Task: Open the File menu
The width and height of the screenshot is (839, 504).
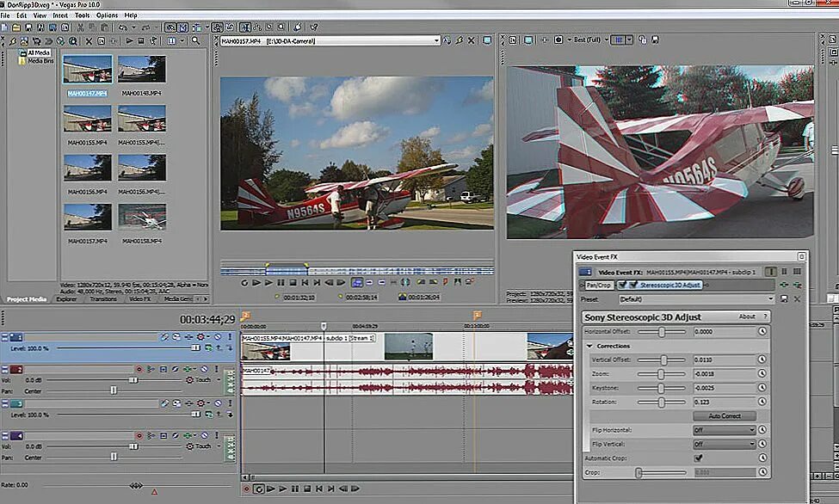Action: tap(5, 15)
